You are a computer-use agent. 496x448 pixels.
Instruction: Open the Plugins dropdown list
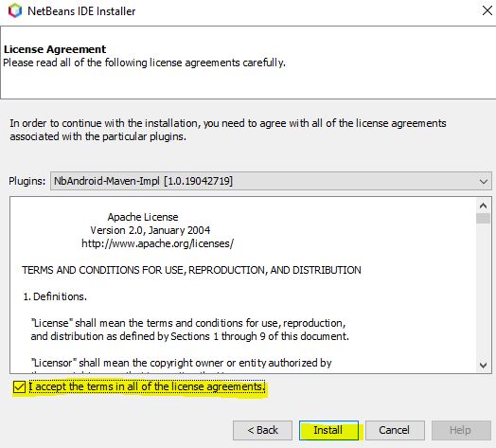271,181
